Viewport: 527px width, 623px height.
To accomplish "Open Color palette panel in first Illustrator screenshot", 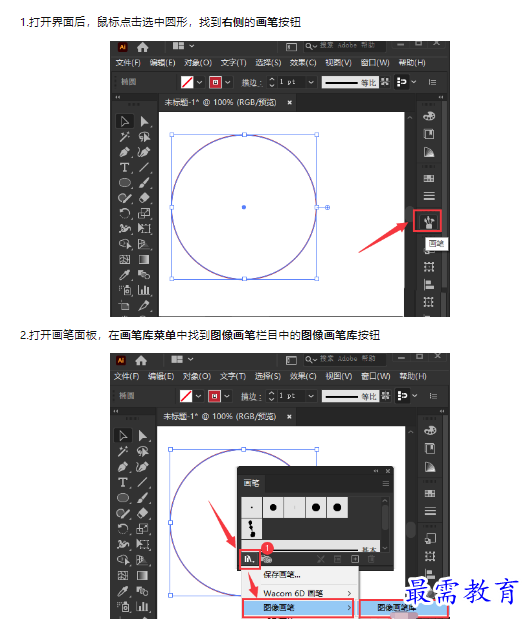I will tap(429, 116).
